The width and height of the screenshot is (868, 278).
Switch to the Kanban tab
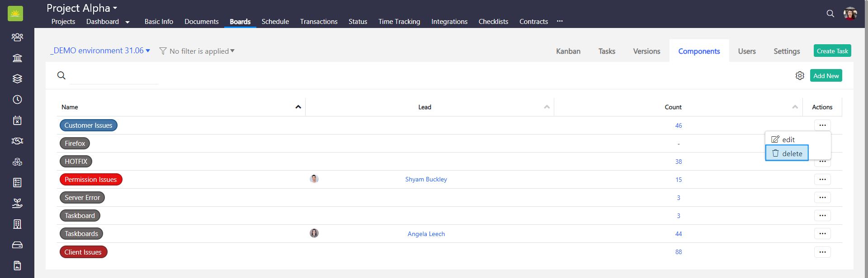tap(568, 51)
